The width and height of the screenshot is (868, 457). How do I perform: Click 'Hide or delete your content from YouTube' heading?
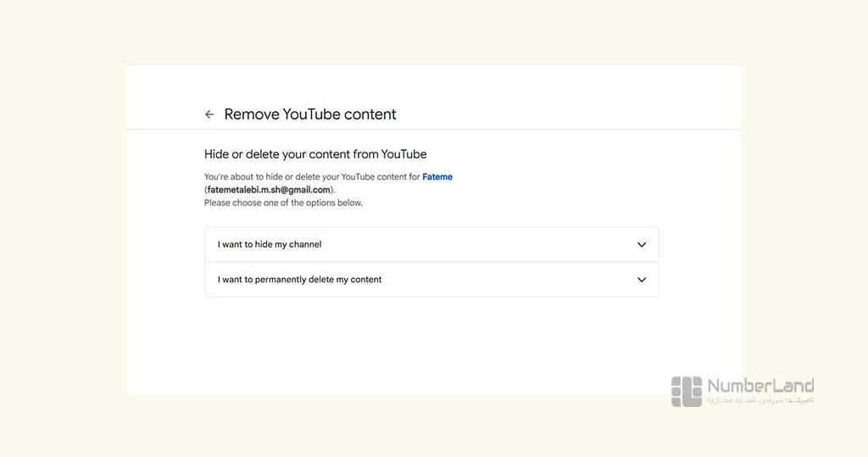[x=315, y=154]
